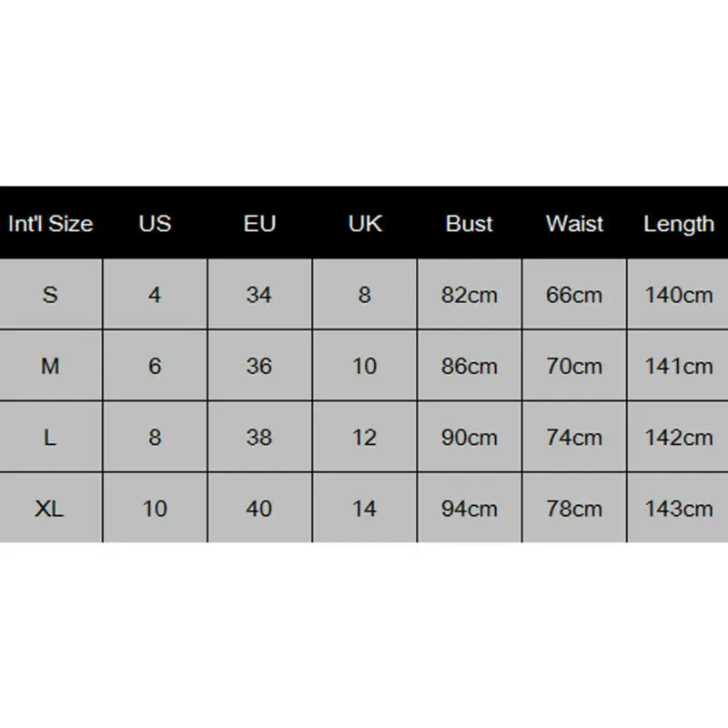728x728 pixels.
Task: Select the UK column header
Action: coord(364,224)
